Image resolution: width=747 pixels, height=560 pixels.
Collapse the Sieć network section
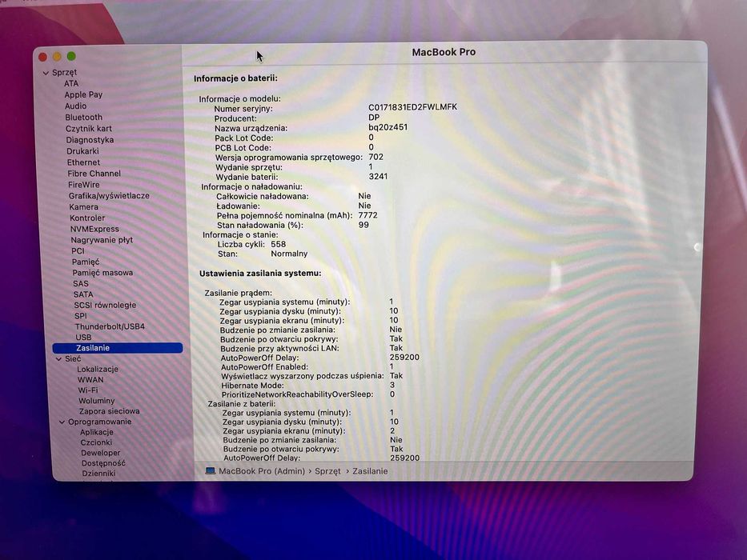[58, 359]
